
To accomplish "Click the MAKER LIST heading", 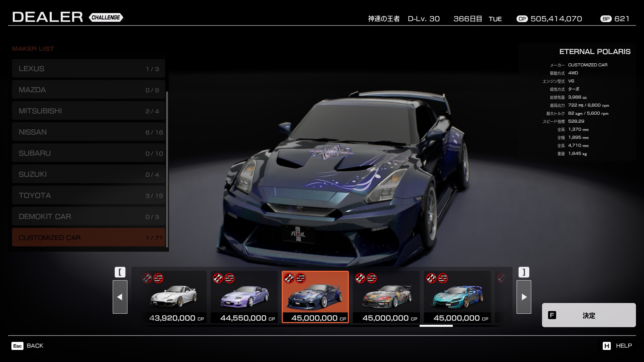I will [x=33, y=49].
